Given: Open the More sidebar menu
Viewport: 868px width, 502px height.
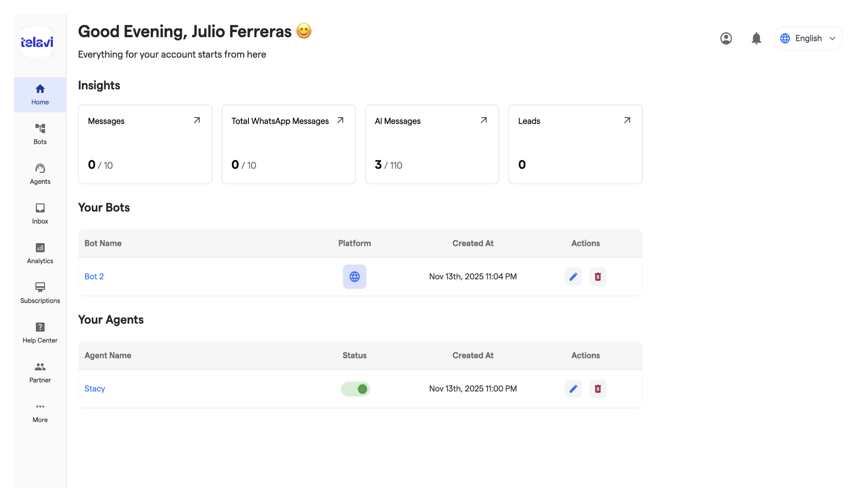Looking at the screenshot, I should (x=40, y=413).
